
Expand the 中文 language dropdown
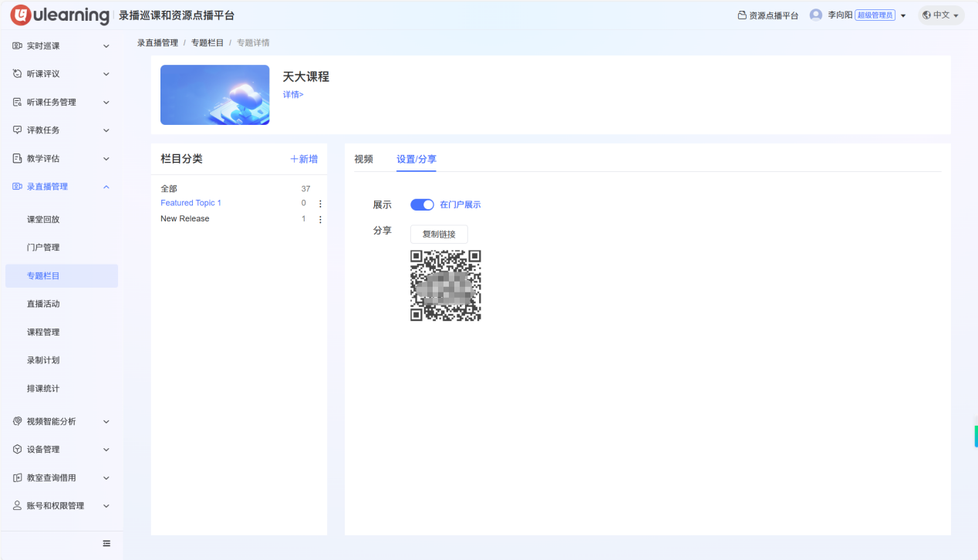[940, 15]
